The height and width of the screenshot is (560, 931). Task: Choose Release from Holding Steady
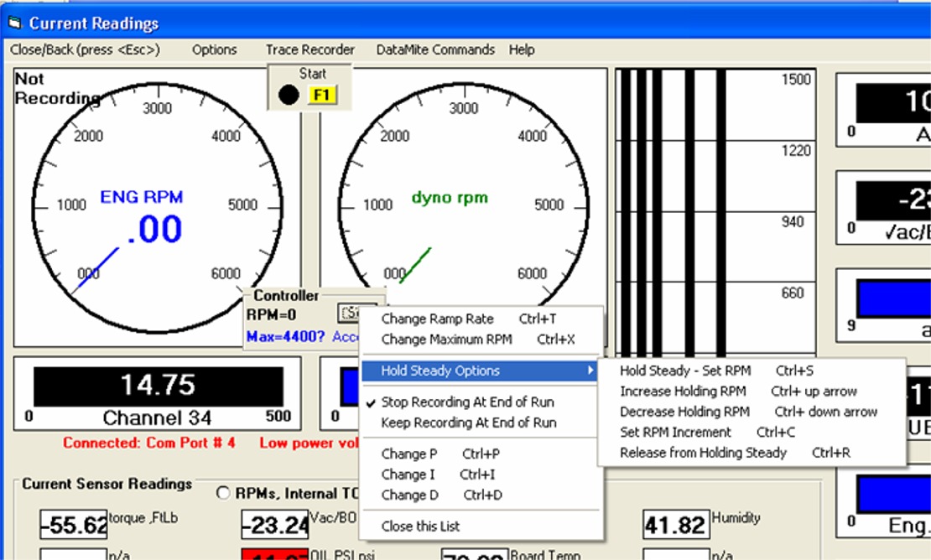[x=703, y=453]
